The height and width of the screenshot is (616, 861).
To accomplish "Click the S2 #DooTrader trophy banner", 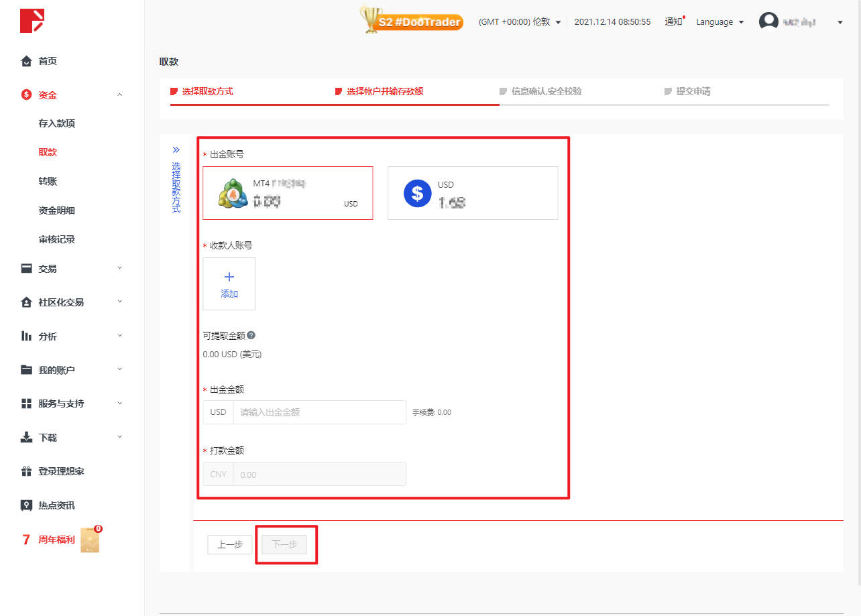I will click(x=412, y=21).
